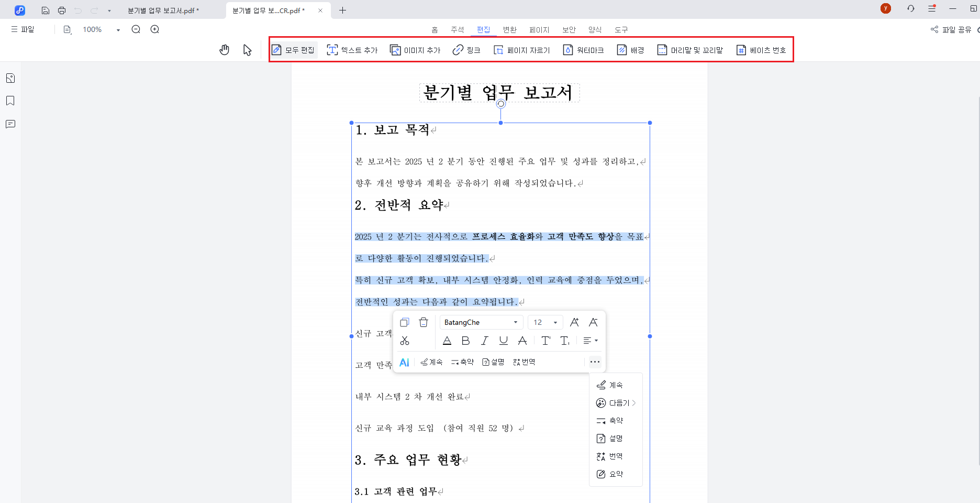
Task: Select the Add Image tool
Action: (x=415, y=50)
